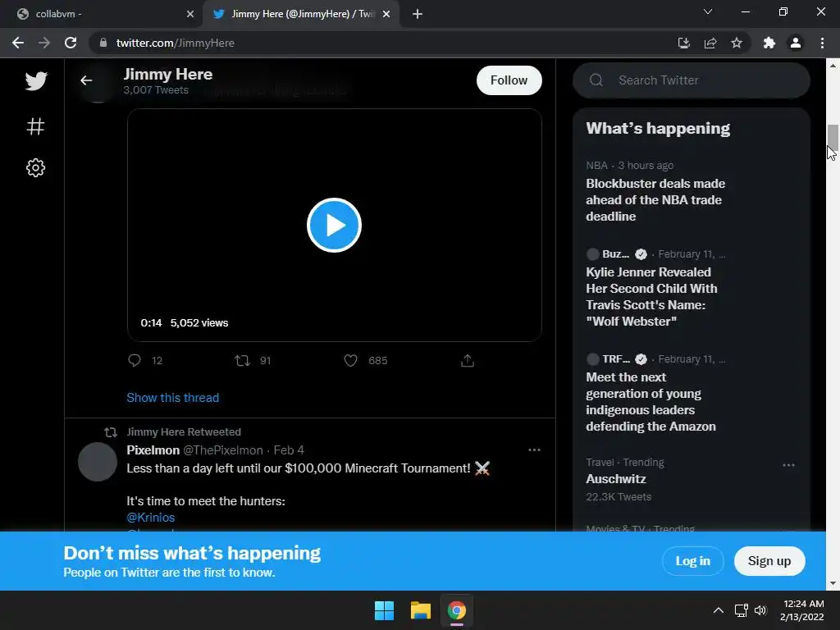Screen dimensions: 840x630
Task: Click the page vertical scrollbar thumb
Action: (x=833, y=137)
